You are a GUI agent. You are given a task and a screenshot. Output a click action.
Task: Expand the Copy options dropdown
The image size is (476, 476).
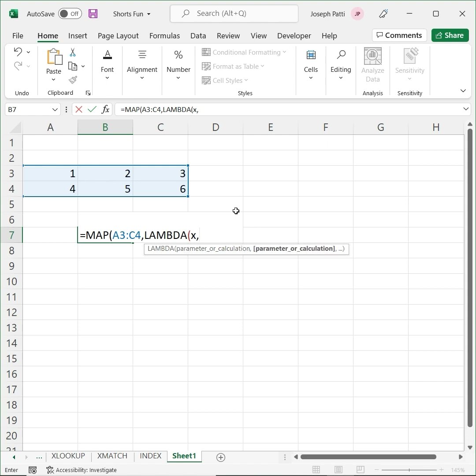83,66
